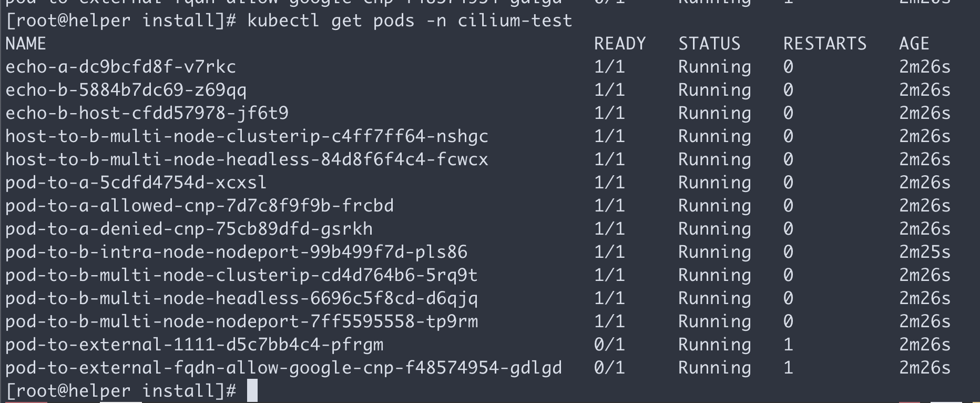The image size is (980, 403).
Task: Click the STATUS column header
Action: (x=709, y=44)
